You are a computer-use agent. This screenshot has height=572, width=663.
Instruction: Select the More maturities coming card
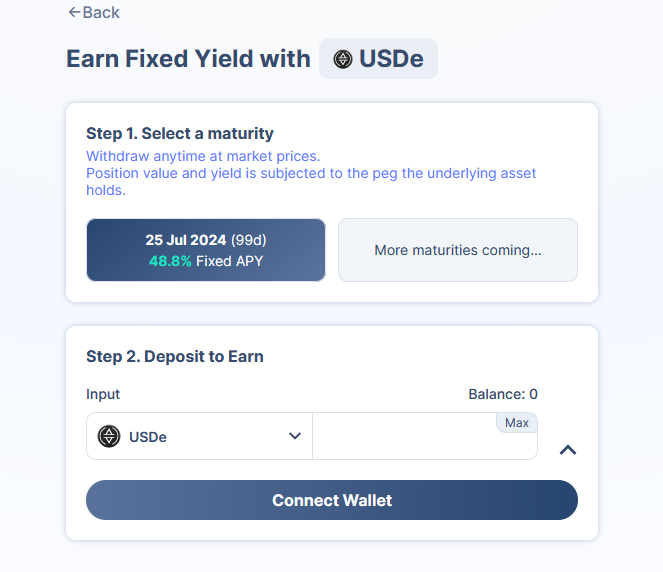click(x=458, y=250)
